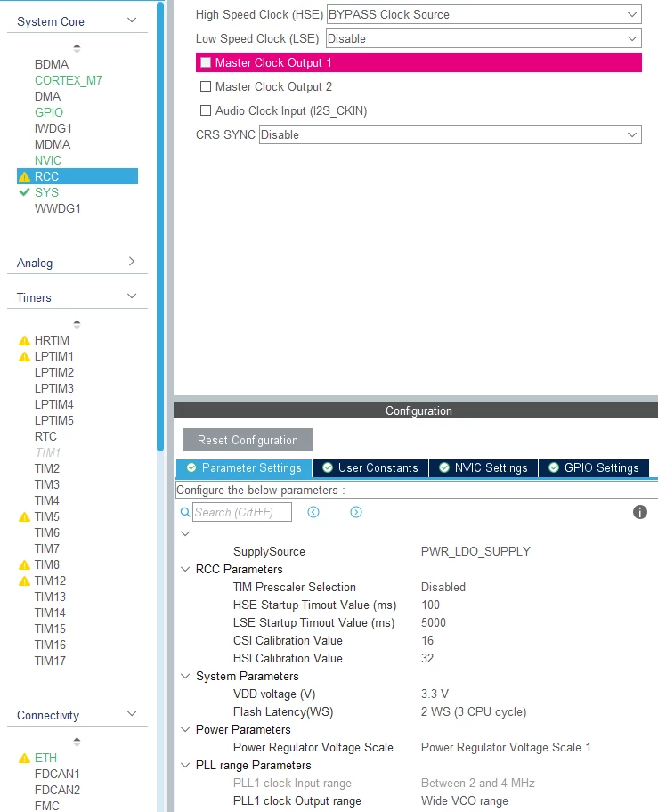658x812 pixels.
Task: Click the Timers sort arrows icon
Action: click(x=77, y=324)
